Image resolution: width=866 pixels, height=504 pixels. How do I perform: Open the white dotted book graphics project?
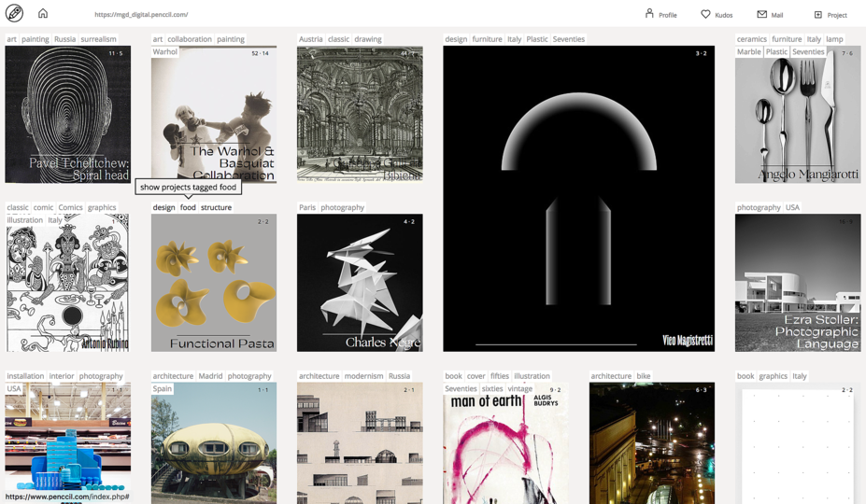[x=798, y=442]
